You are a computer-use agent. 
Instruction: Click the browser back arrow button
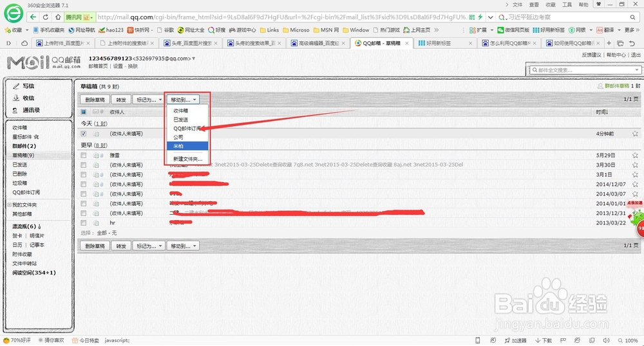click(x=33, y=17)
